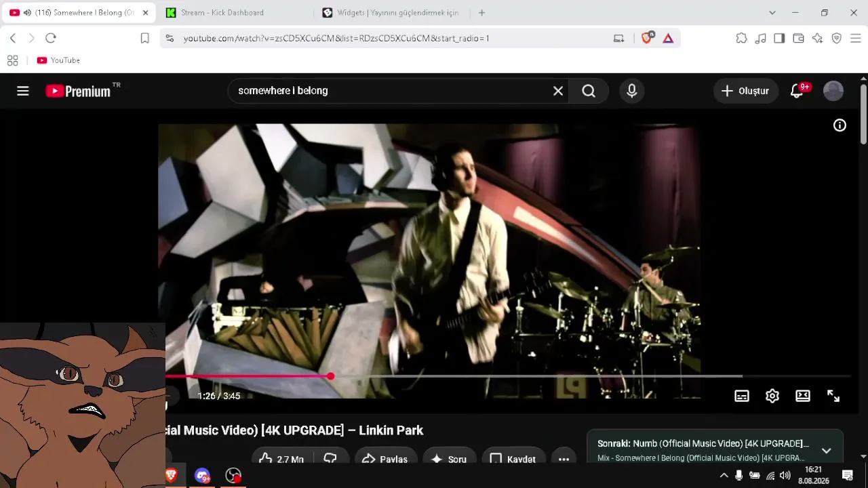This screenshot has height=488, width=868.
Task: Show hidden system tray icons
Action: coord(724,476)
